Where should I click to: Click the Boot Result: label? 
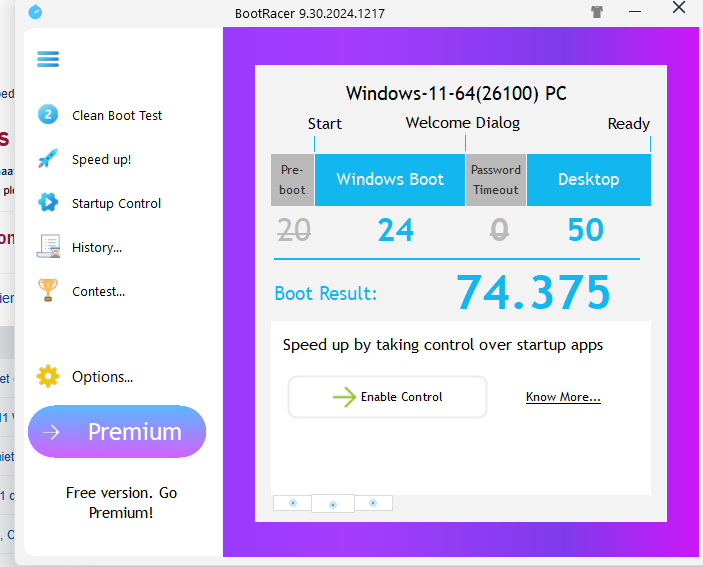(325, 294)
